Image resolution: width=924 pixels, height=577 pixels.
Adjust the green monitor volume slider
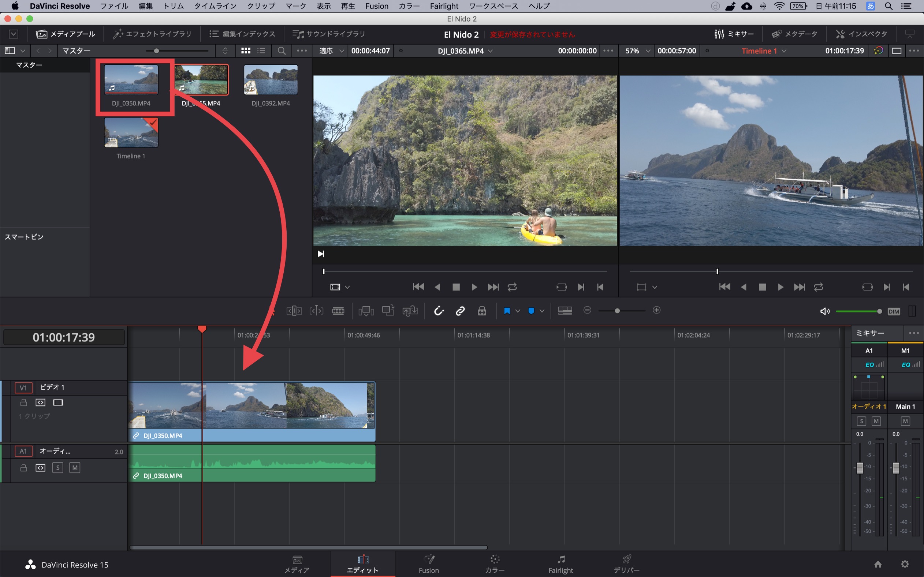(879, 311)
